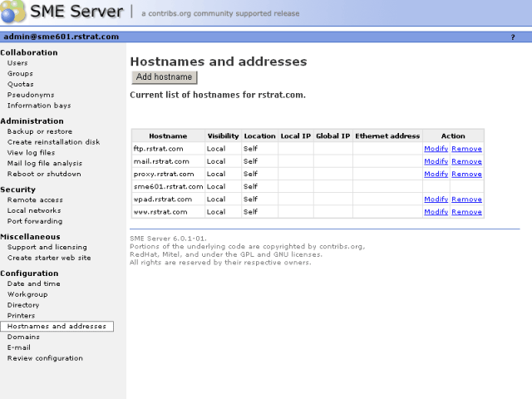Screen dimensions: 532x399
Task: Click the SME Server 6.0.1-01 version text
Action: [168, 239]
